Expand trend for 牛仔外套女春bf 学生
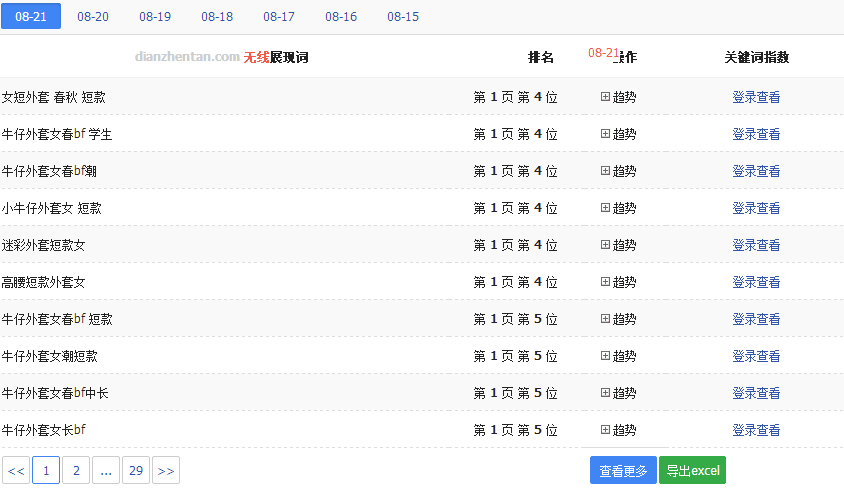Viewport: 844px width, 492px height. point(618,134)
